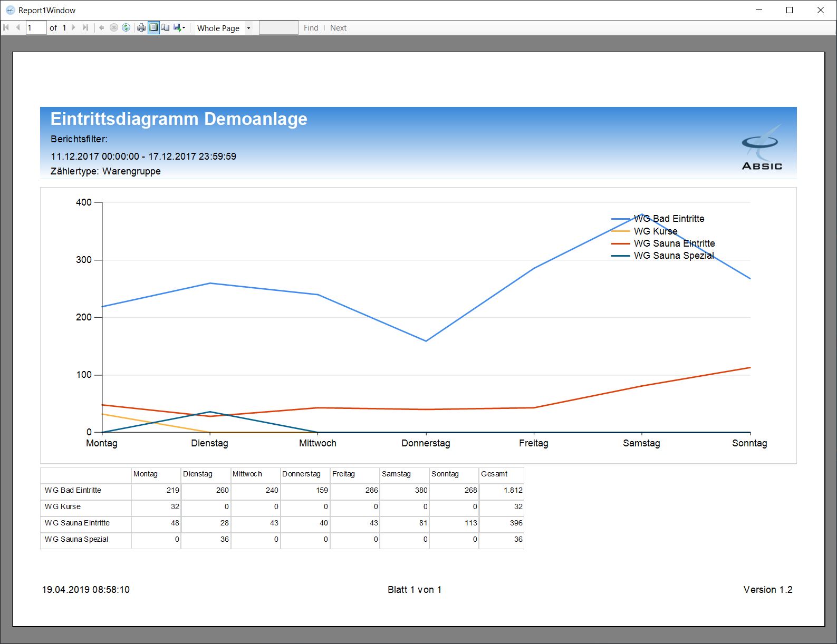Click the current page number field
The height and width of the screenshot is (644, 837).
[x=36, y=28]
